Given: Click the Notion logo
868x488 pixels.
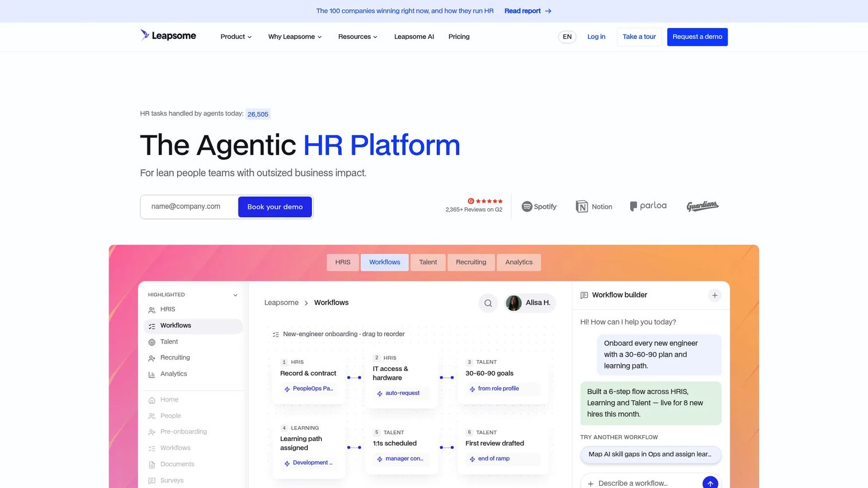Looking at the screenshot, I should 594,206.
